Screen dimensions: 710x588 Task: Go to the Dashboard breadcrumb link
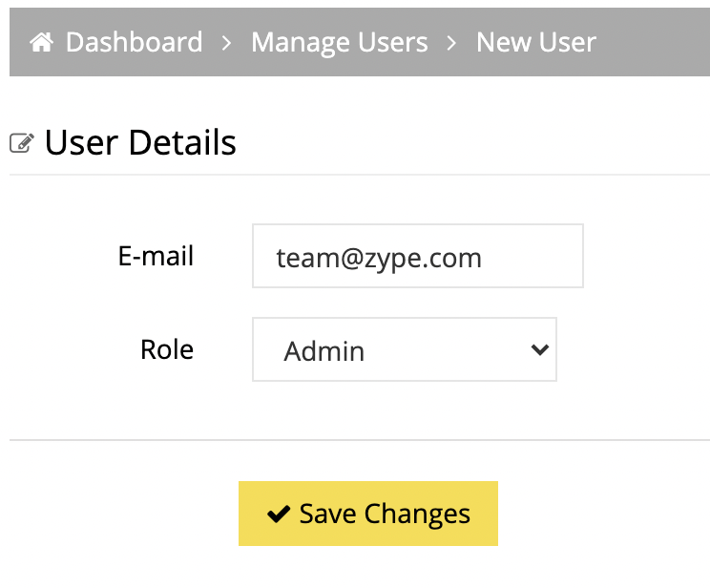(x=134, y=42)
